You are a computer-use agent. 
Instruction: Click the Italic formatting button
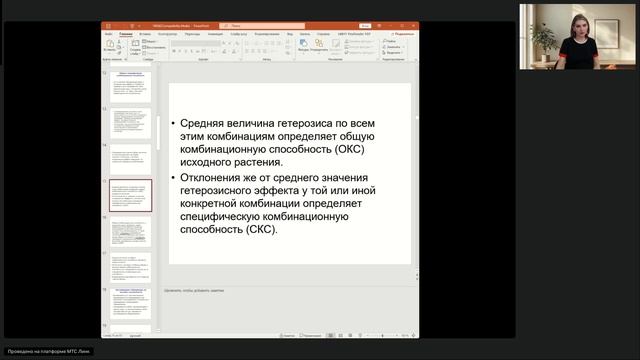tap(180, 51)
